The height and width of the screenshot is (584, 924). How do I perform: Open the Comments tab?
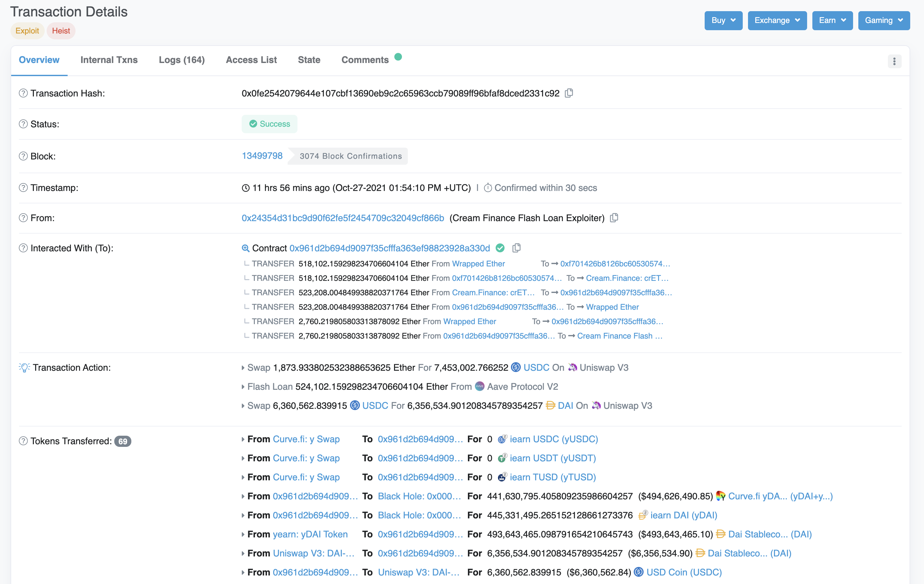coord(365,60)
